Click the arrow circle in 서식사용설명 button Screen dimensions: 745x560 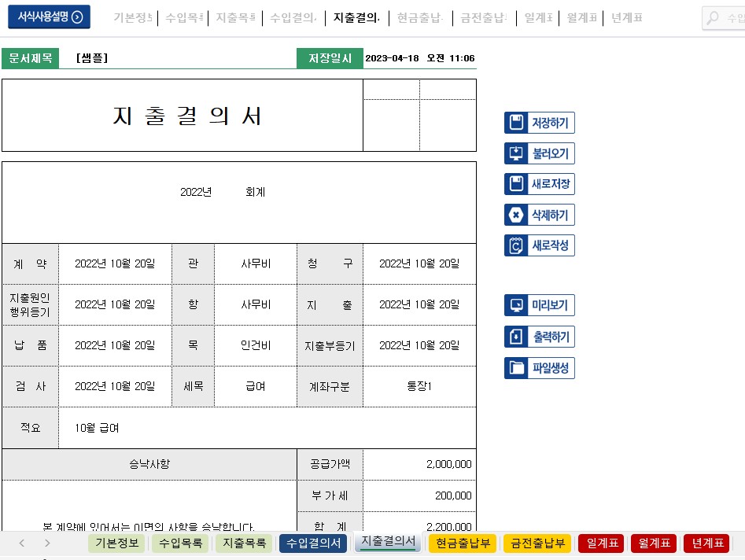77,17
